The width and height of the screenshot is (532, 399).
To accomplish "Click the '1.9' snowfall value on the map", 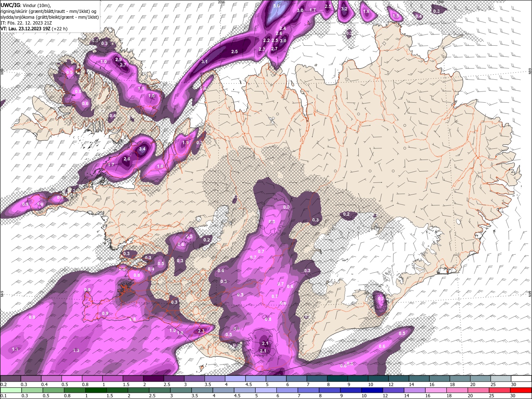I will point(185,143).
